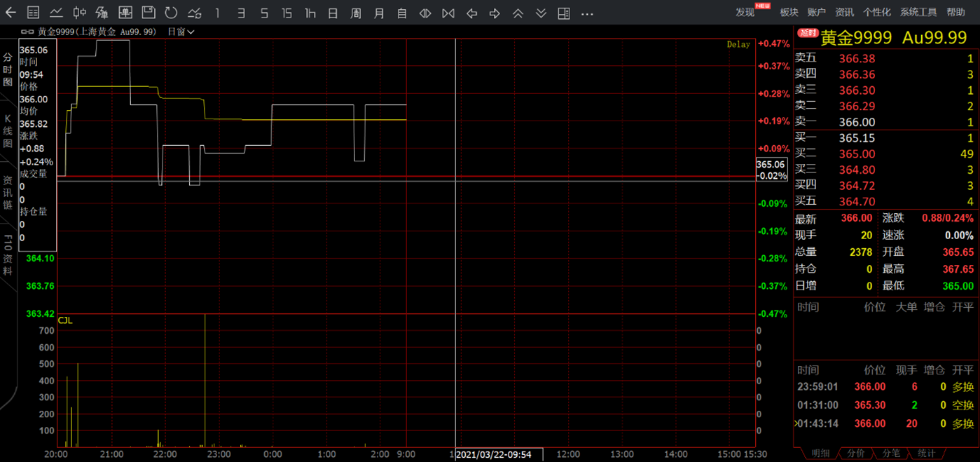Click the 发现 link with NEW badge
Viewport: 980px width, 462px height.
(745, 12)
